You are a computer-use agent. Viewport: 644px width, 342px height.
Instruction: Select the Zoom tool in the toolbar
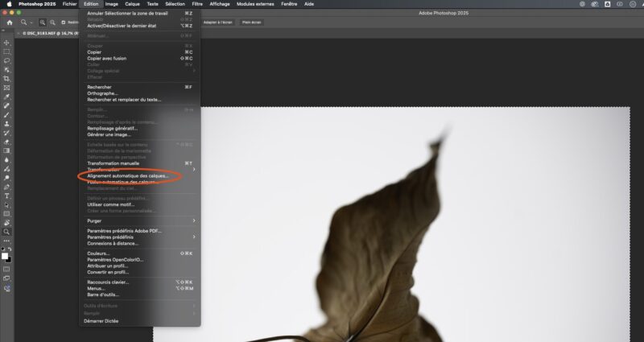click(x=6, y=232)
